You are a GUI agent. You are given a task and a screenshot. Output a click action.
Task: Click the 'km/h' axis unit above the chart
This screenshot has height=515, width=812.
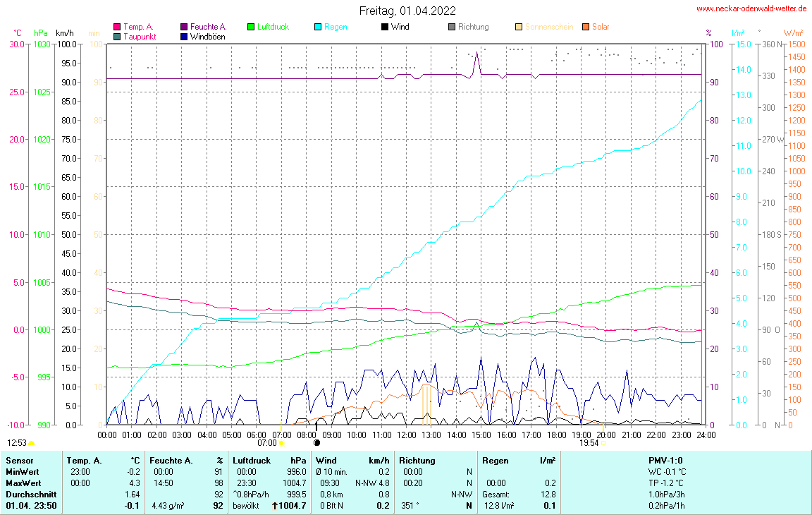click(65, 33)
